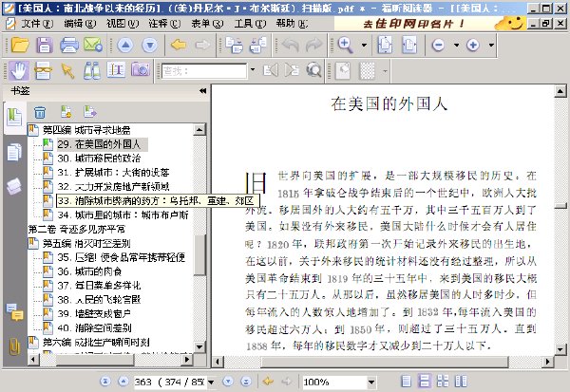Select bookmark 36. 城市的肉食
Screen dimensions: 570x392
(89, 271)
